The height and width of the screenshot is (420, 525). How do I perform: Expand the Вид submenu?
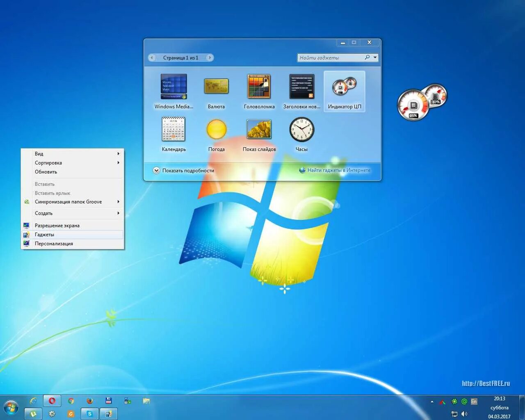point(72,154)
